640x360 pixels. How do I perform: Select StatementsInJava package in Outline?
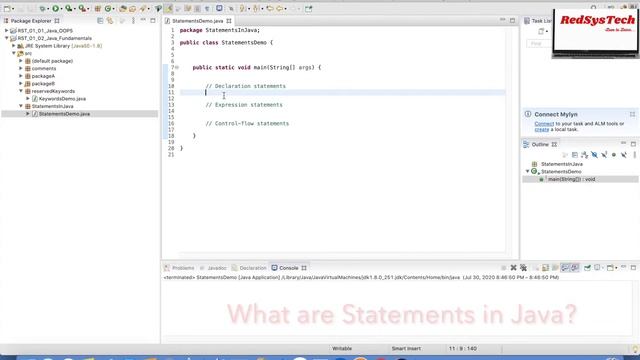(562, 164)
